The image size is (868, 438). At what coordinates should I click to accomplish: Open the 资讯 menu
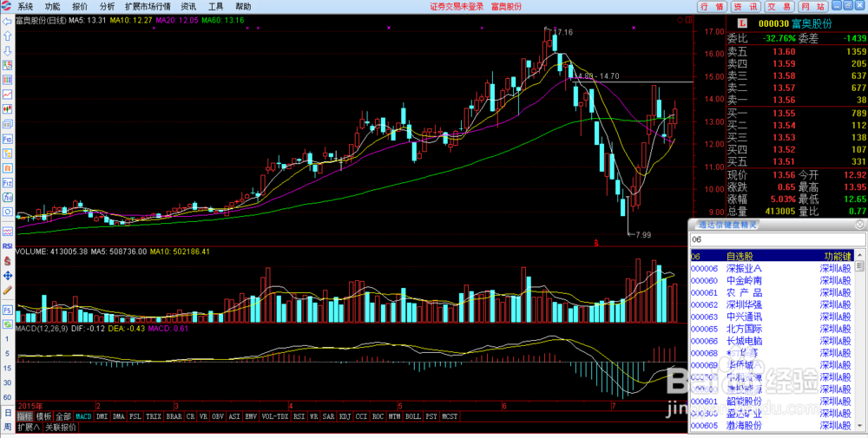188,7
